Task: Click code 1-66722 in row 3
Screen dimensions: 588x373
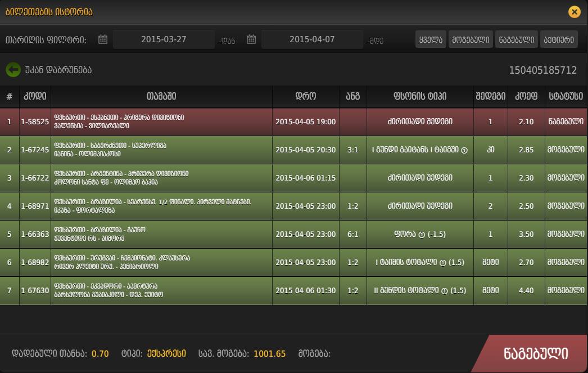Action: point(35,178)
